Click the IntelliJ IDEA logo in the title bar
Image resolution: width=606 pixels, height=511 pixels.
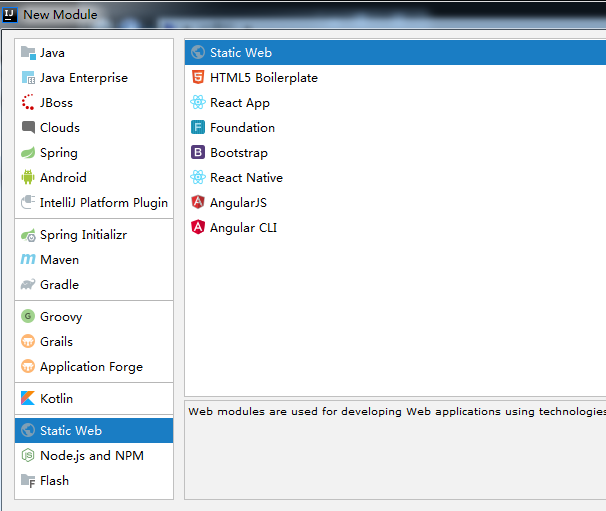tap(9, 15)
